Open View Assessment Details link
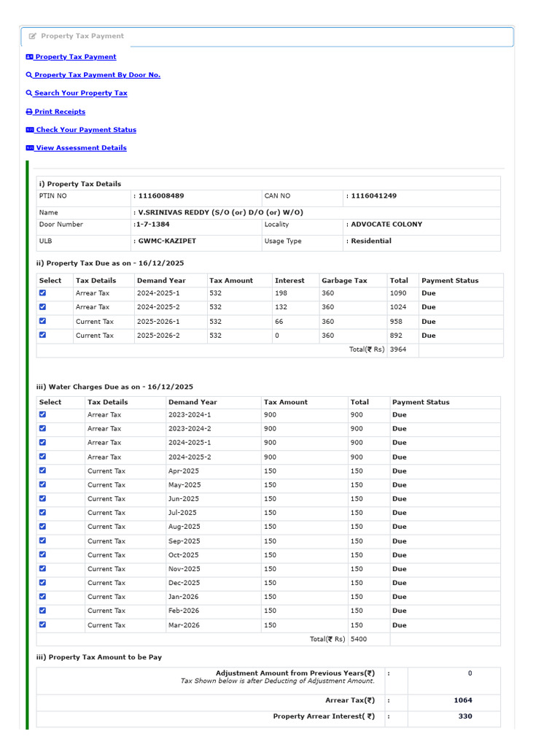560x747 pixels. coord(82,147)
